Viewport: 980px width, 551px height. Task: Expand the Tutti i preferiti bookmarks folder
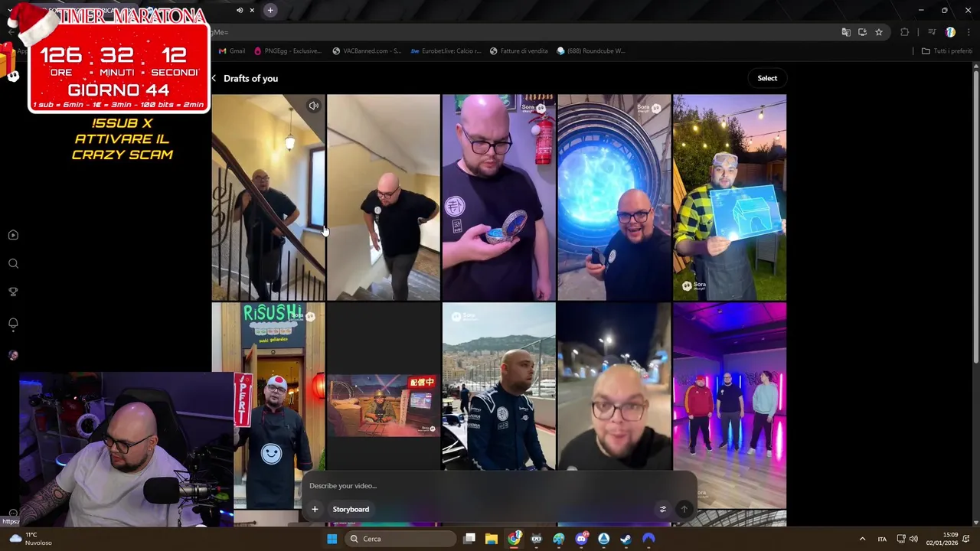click(946, 51)
